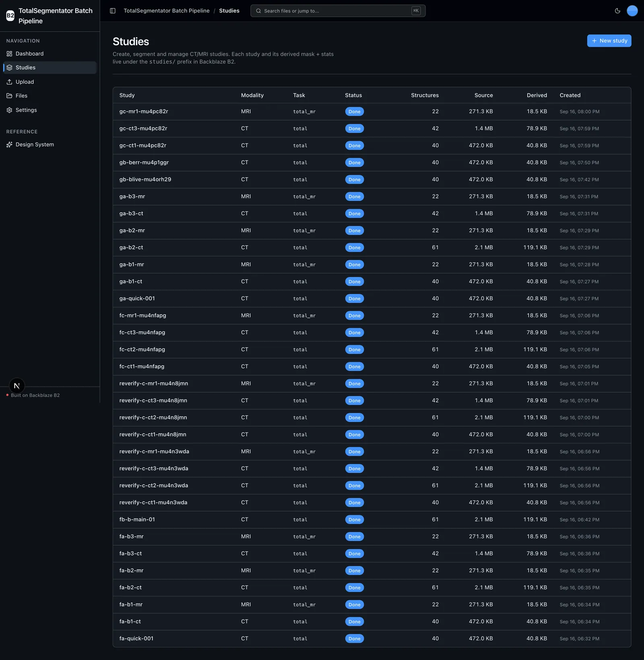Open study fa-quick-001
Image resolution: width=644 pixels, height=660 pixels.
(136, 639)
